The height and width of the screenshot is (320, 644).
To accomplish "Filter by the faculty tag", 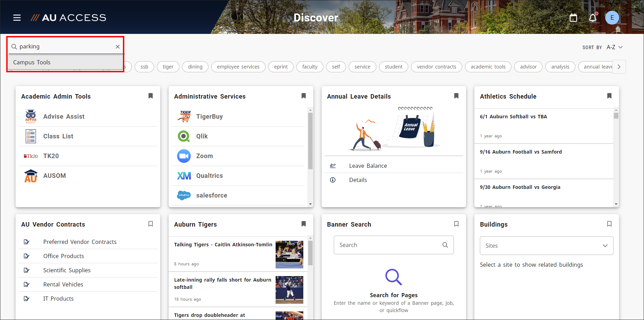I will 310,67.
